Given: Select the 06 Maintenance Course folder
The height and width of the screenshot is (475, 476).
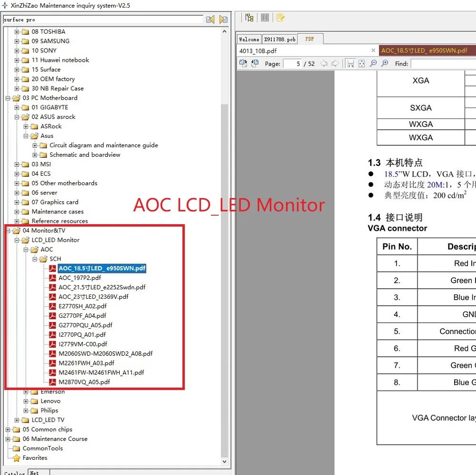Looking at the screenshot, I should point(55,439).
